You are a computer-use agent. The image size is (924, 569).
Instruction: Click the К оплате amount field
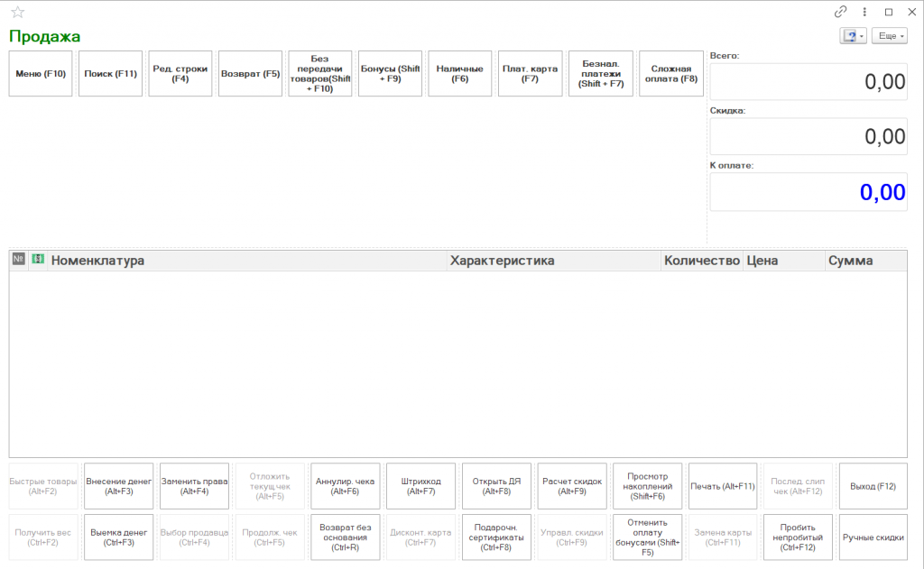(808, 192)
